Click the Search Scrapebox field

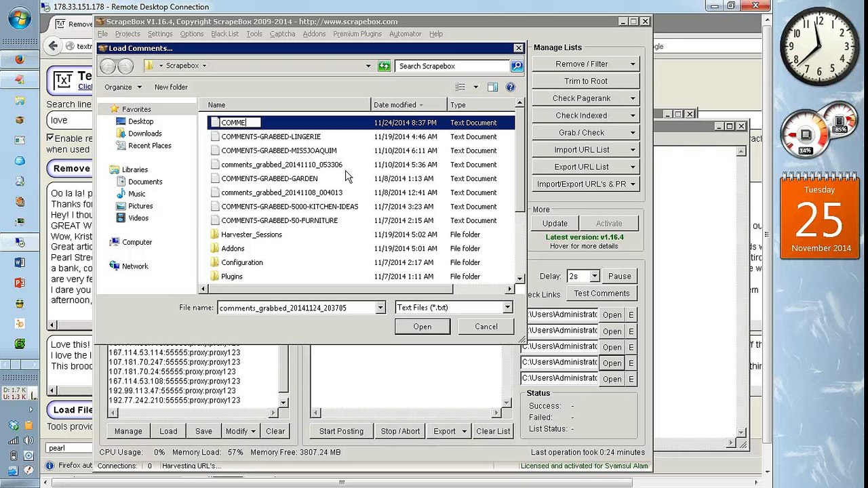click(x=452, y=66)
